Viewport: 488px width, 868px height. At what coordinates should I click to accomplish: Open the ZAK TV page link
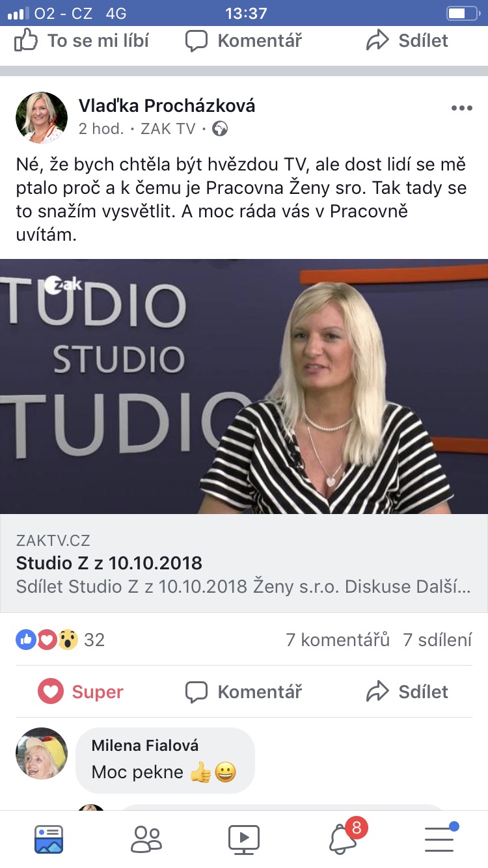[168, 129]
